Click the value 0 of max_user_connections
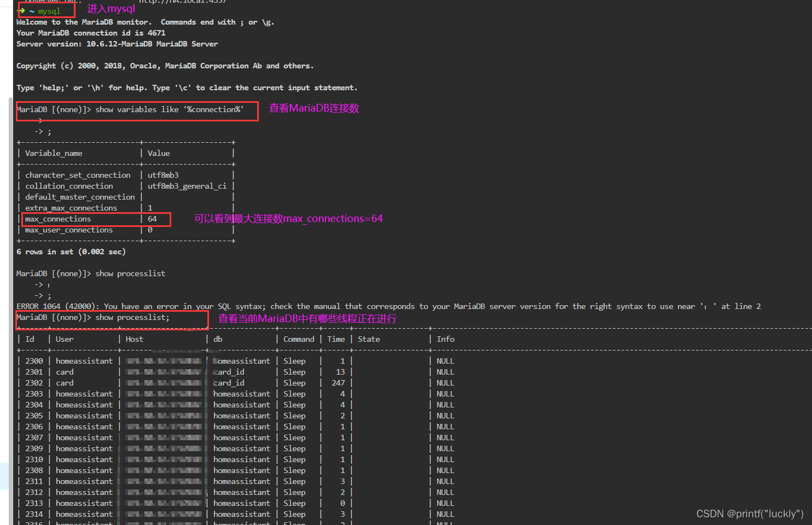 [150, 230]
